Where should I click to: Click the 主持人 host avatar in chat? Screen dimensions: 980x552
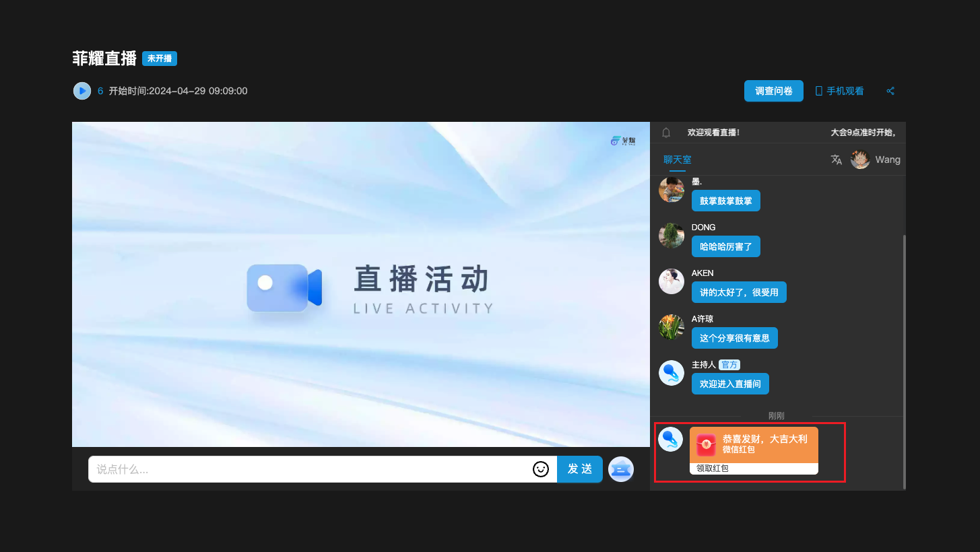672,372
